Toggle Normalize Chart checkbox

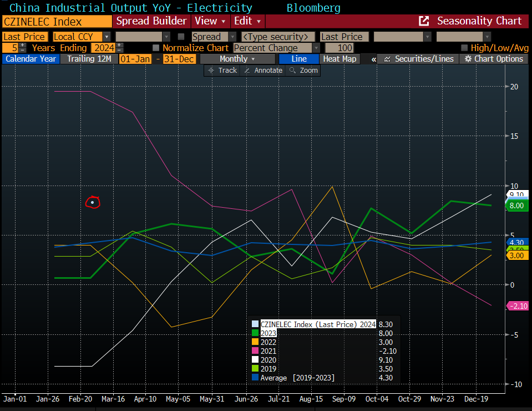pyautogui.click(x=156, y=48)
